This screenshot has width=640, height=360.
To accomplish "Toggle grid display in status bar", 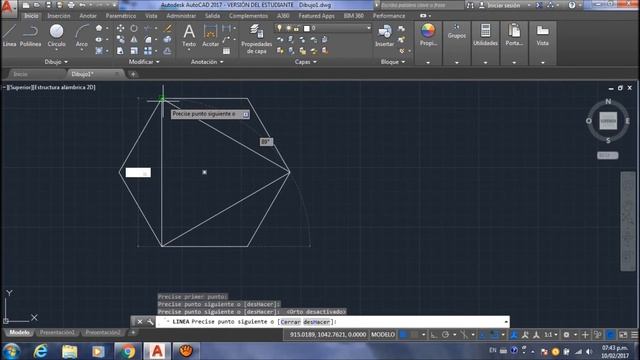I will pyautogui.click(x=403, y=335).
